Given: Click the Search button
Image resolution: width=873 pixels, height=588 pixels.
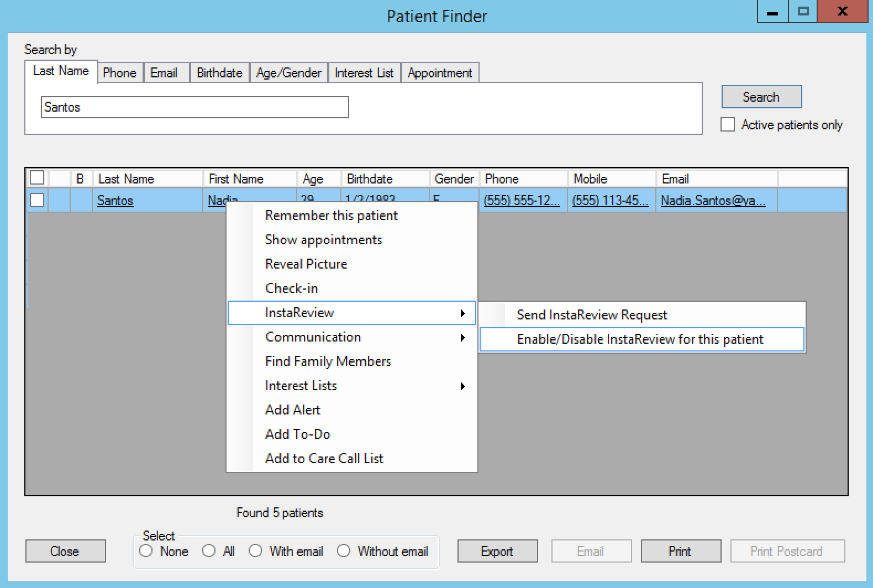Looking at the screenshot, I should 761,97.
